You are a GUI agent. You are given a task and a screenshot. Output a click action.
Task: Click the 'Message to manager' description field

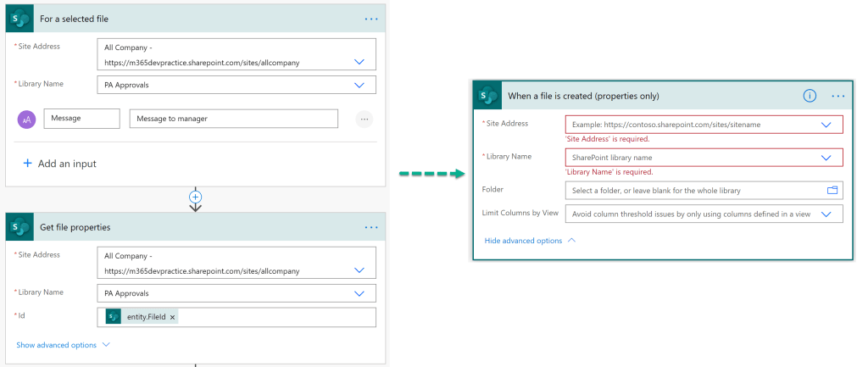233,119
